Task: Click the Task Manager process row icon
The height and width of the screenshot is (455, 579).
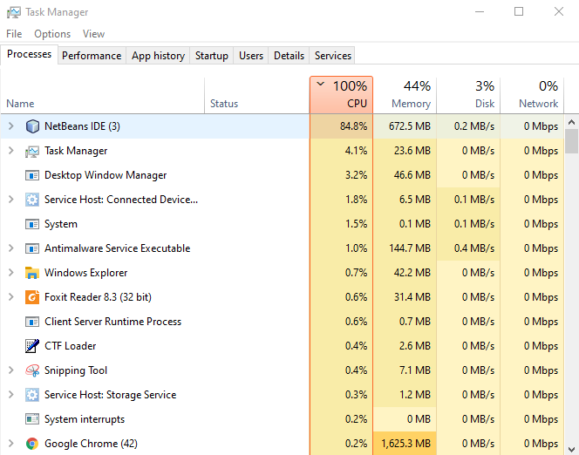Action: (32, 151)
